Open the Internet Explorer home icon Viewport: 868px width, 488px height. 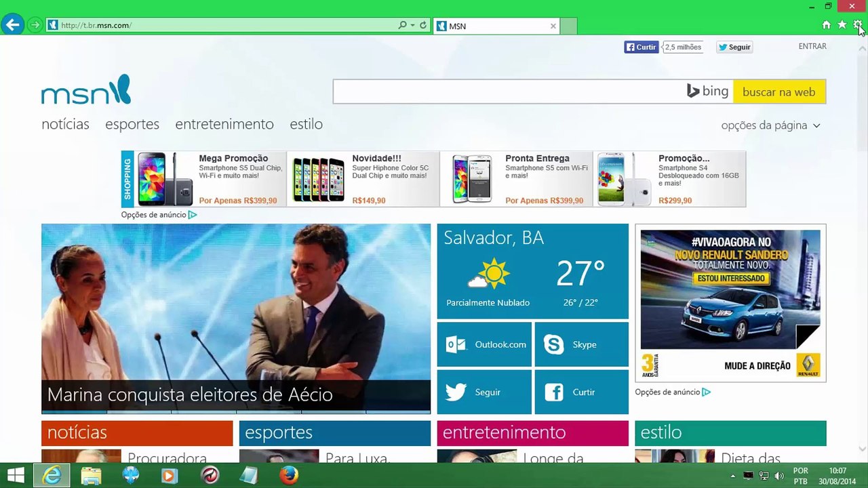coord(826,25)
